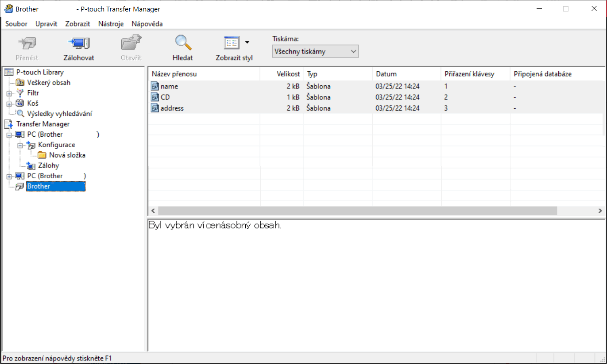The width and height of the screenshot is (607, 364).
Task: Select Veškerý obsah in the tree
Action: click(x=49, y=83)
